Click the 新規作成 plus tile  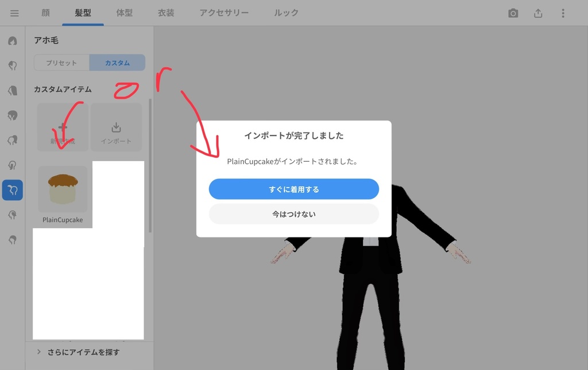(x=63, y=126)
